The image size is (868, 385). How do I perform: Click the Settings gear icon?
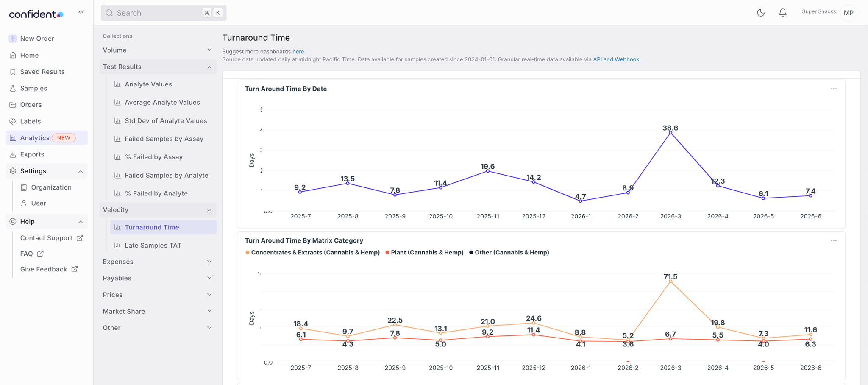pyautogui.click(x=13, y=171)
